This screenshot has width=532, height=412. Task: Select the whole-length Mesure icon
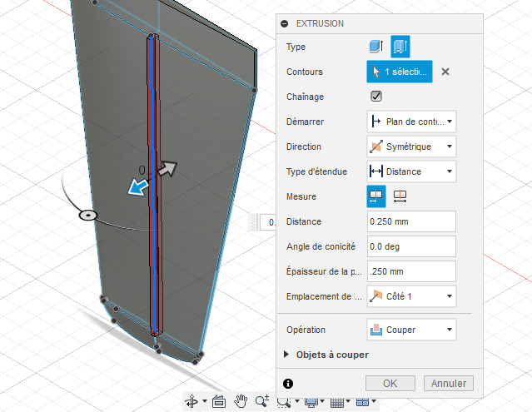(400, 196)
